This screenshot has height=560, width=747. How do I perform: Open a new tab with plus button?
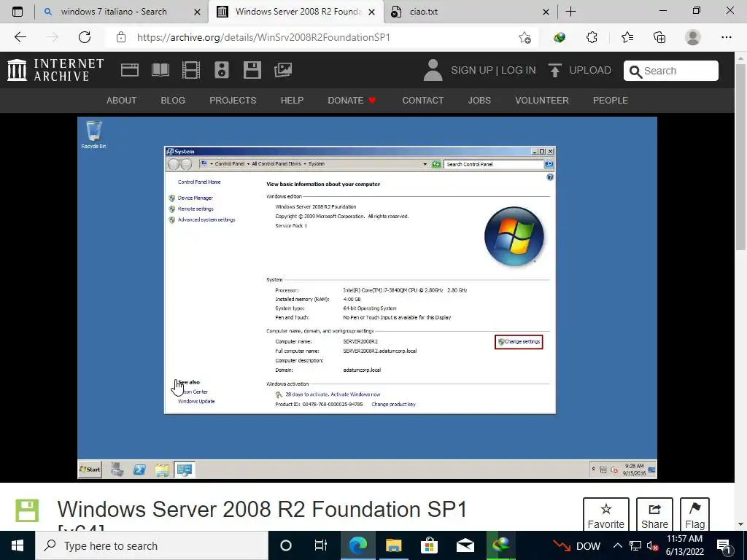coord(570,12)
